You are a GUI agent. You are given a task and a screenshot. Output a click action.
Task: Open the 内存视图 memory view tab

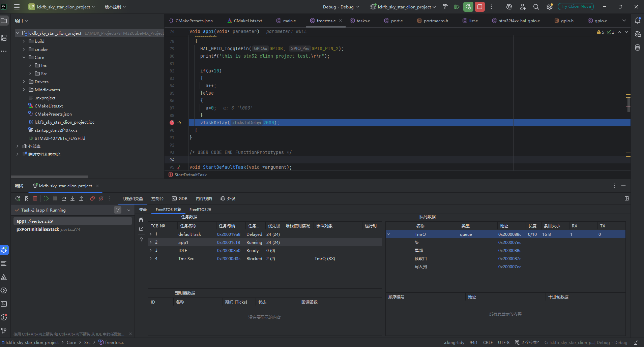pos(204,199)
